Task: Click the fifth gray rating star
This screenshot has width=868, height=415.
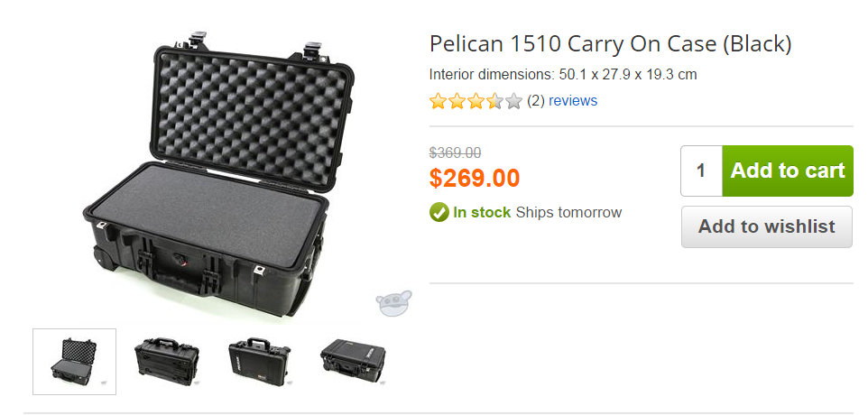Action: pos(514,101)
